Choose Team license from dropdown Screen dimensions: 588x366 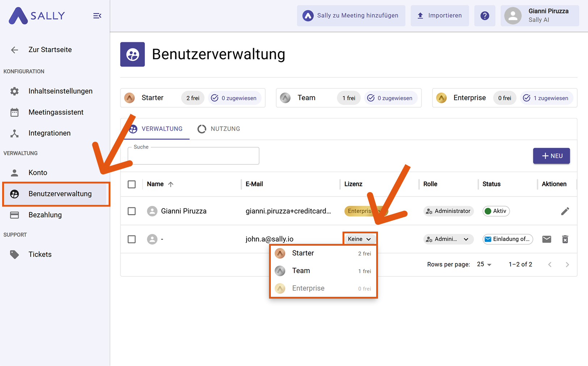pos(324,271)
